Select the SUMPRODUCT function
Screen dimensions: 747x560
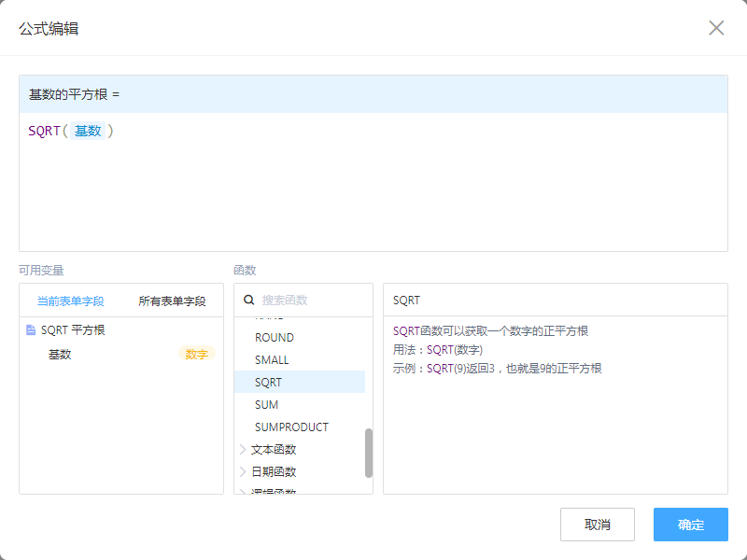click(x=291, y=427)
